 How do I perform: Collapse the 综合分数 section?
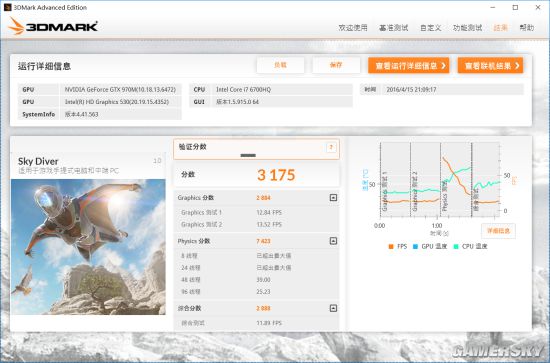[x=333, y=308]
